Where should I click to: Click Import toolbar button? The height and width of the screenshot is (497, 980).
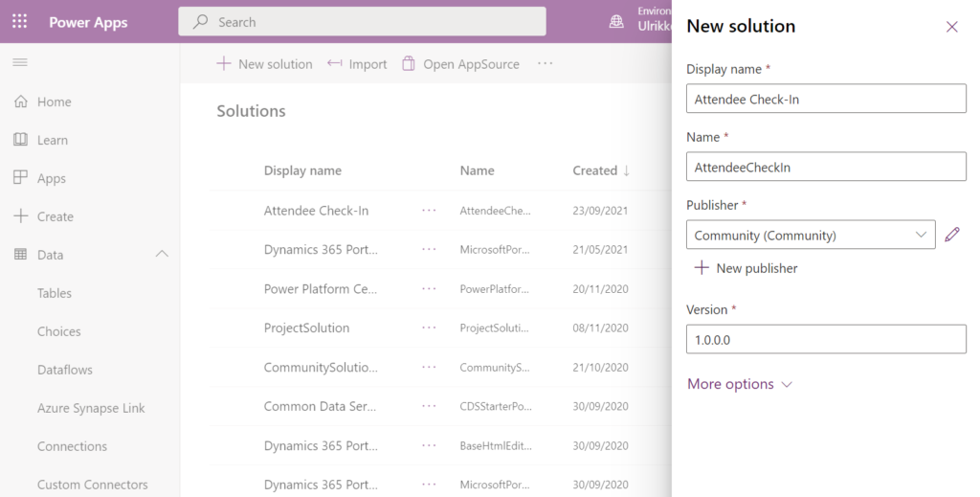pos(357,64)
